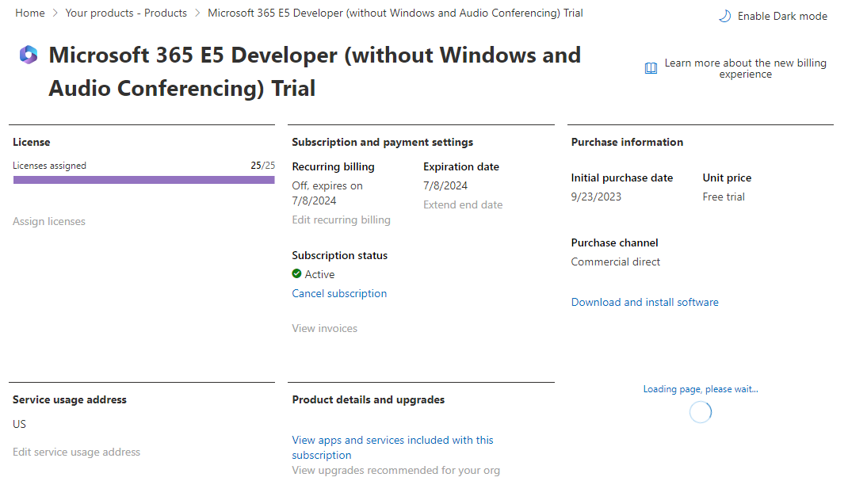Click the large Microsoft 365 E5 Developer page title
The height and width of the screenshot is (504, 848).
(x=315, y=71)
